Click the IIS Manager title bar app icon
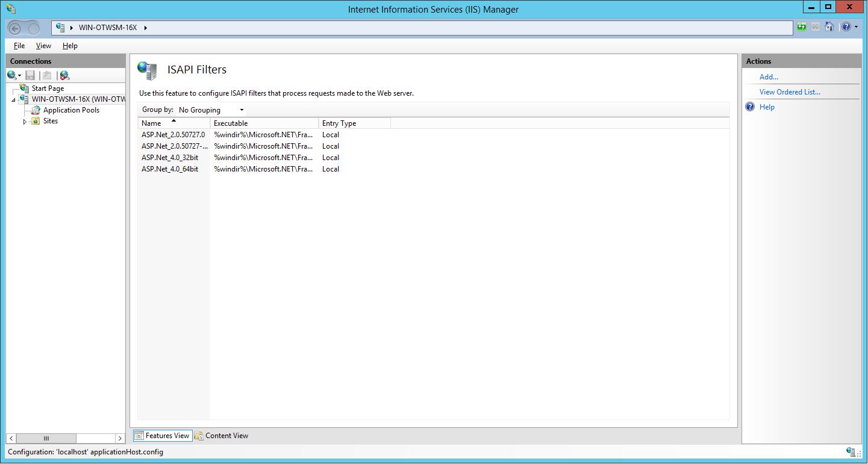This screenshot has height=464, width=868. tap(11, 9)
